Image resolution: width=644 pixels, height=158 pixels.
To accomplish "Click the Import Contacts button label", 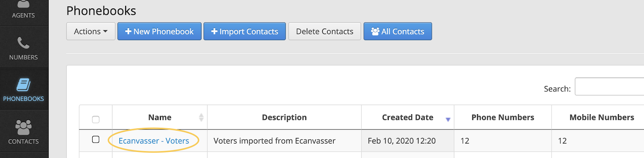I will tap(249, 31).
